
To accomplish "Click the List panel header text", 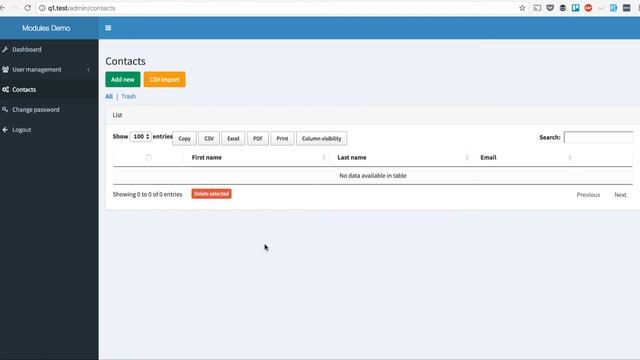I will 117,115.
